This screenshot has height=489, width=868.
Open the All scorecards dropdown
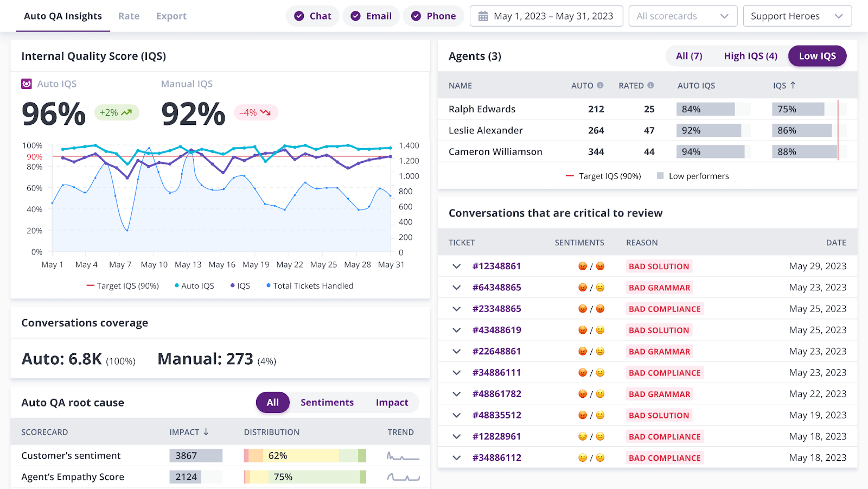coord(683,16)
